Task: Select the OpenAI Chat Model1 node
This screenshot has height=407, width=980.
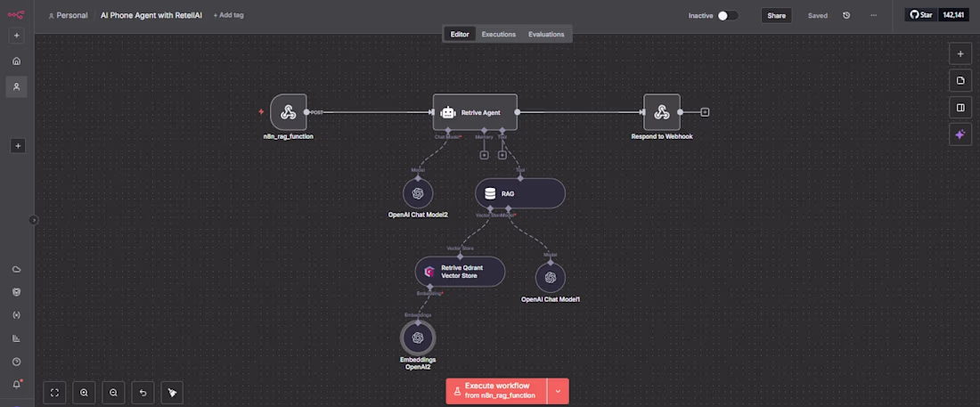Action: point(551,278)
